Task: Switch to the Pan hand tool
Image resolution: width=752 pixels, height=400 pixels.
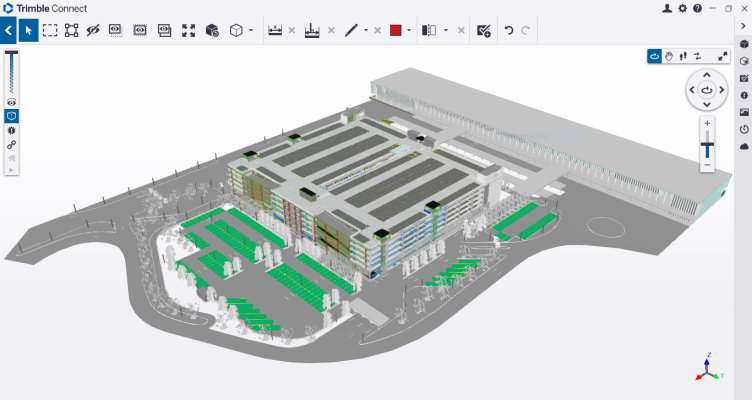Action: click(670, 56)
